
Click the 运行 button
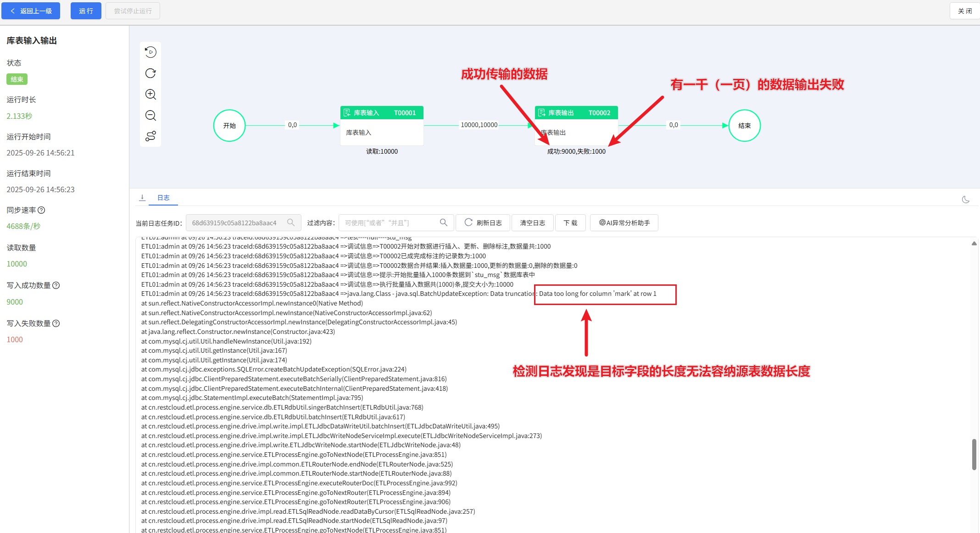coord(86,11)
